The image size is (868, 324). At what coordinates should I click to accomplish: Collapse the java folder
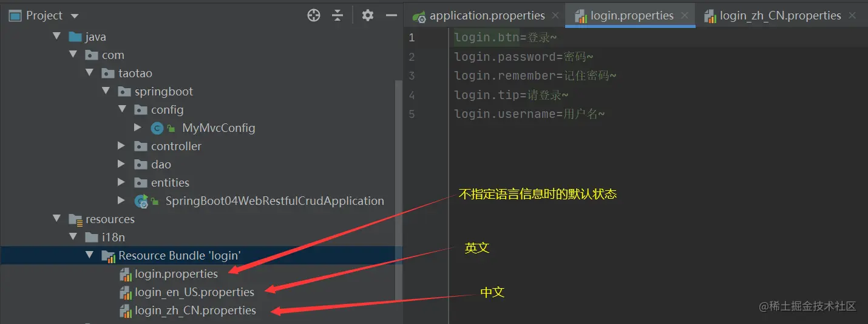(56, 37)
